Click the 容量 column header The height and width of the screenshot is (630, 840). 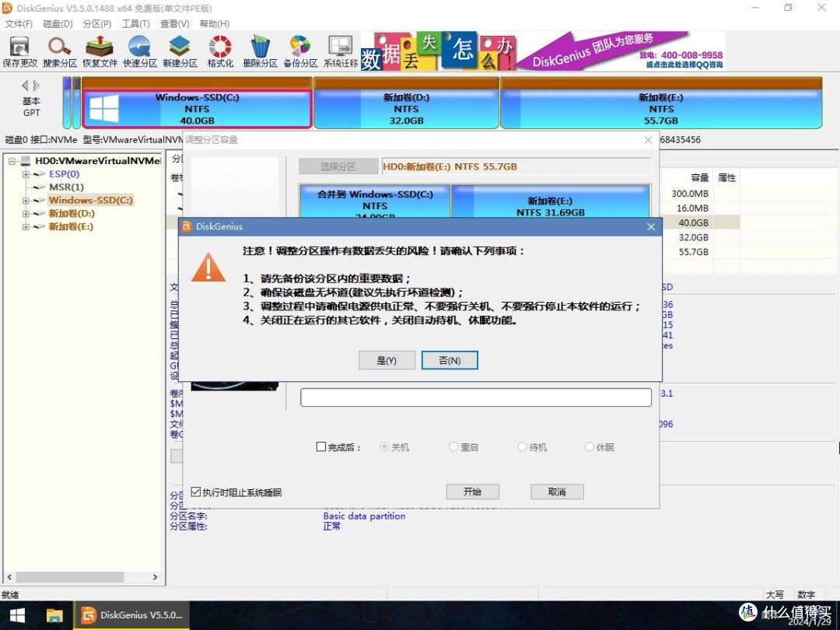pyautogui.click(x=700, y=178)
